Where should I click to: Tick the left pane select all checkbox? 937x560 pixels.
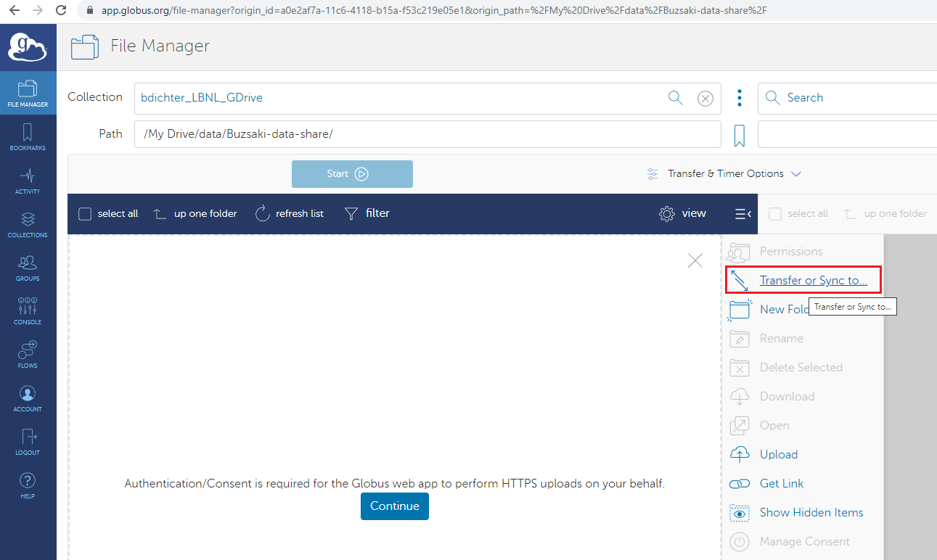point(85,214)
